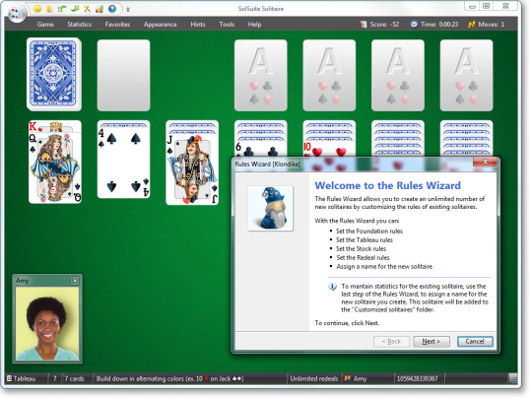Click the Tableau icon in the status bar
The width and height of the screenshot is (532, 399).
point(9,378)
